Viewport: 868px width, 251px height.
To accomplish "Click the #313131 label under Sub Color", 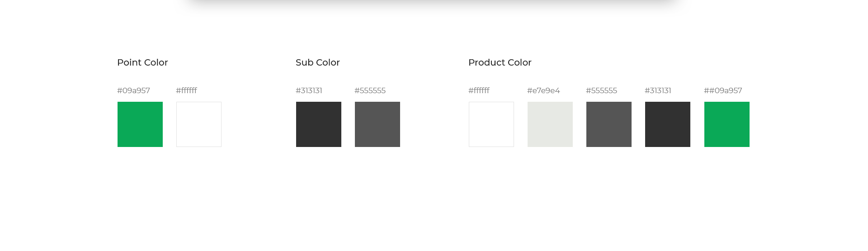I will tap(309, 90).
